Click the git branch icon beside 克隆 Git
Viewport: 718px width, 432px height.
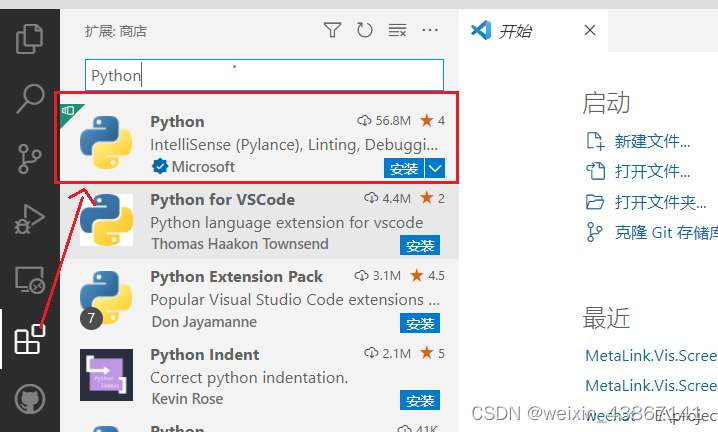pos(594,232)
